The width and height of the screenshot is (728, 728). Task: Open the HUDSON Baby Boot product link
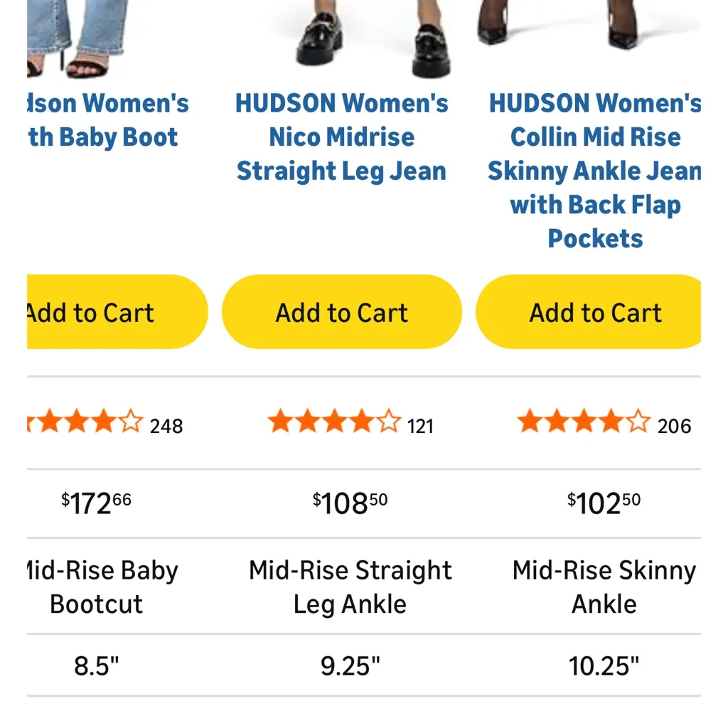pyautogui.click(x=107, y=120)
